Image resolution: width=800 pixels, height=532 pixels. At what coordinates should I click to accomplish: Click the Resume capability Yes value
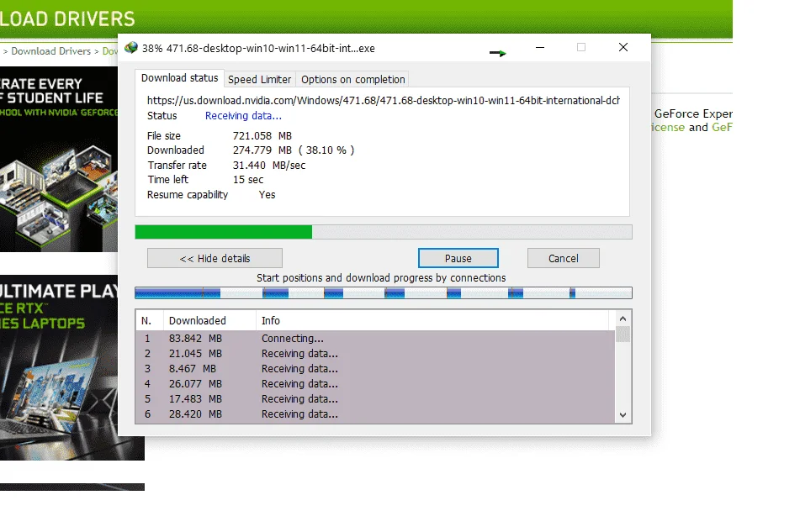[x=267, y=195]
